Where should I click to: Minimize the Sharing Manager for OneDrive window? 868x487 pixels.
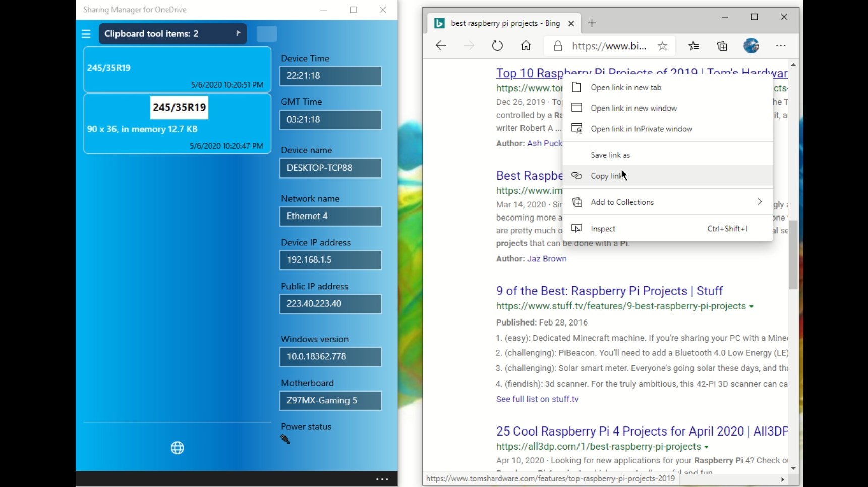click(324, 10)
